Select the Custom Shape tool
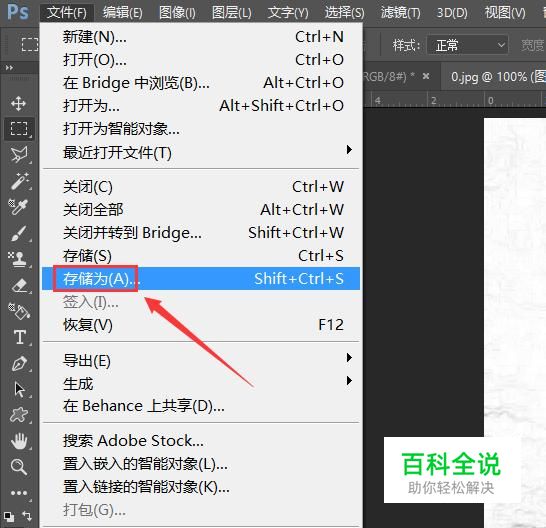Image resolution: width=546 pixels, height=528 pixels. [x=19, y=415]
